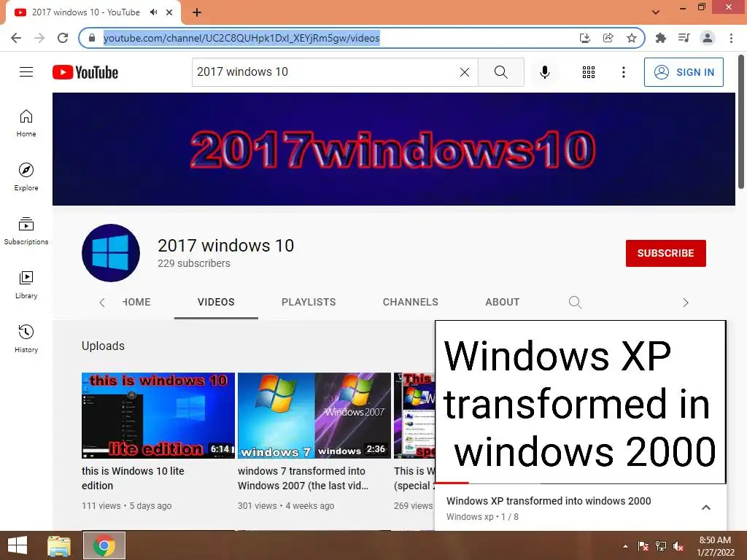The height and width of the screenshot is (560, 747).
Task: Click the browser address bar URL
Action: 241,38
